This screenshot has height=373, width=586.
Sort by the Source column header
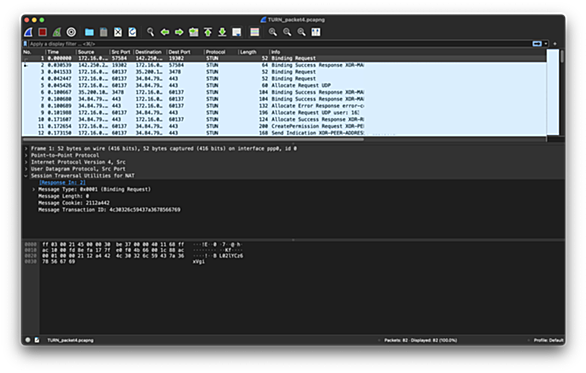[x=93, y=52]
